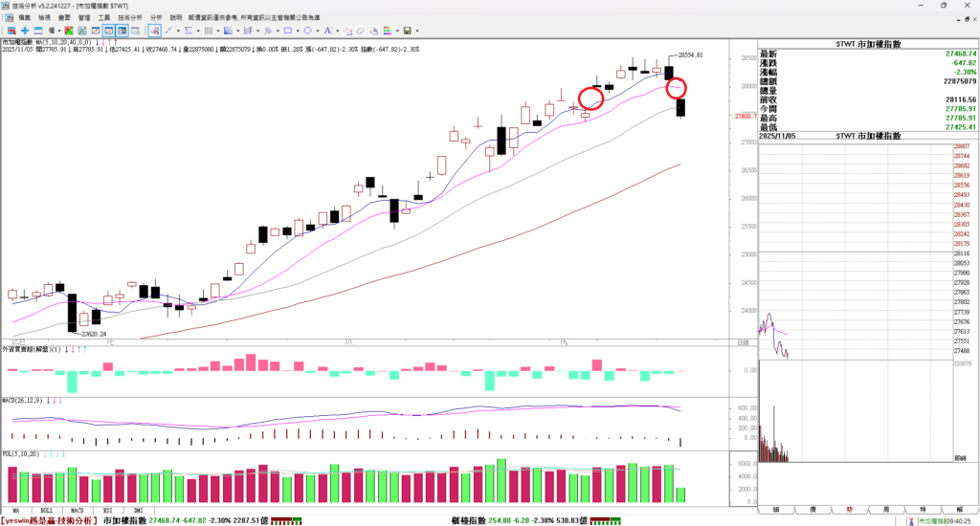Select the ellipse shape tool

tap(308, 31)
